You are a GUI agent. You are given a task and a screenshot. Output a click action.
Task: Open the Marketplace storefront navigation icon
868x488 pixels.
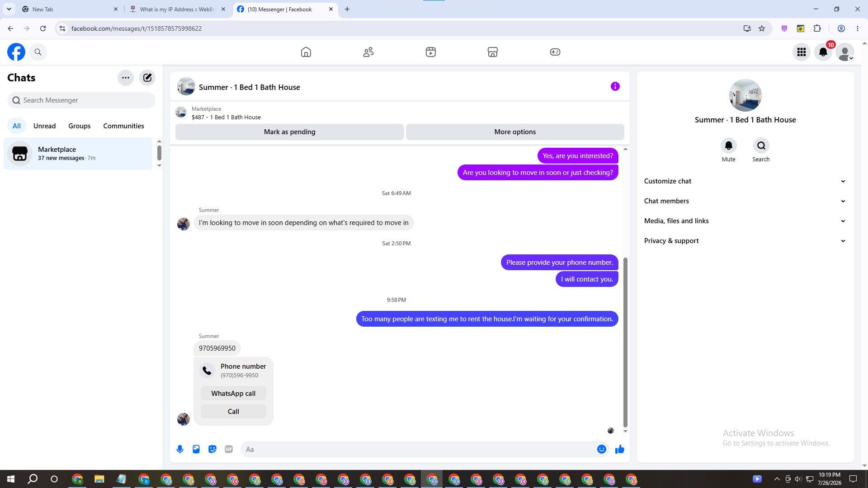click(x=493, y=52)
